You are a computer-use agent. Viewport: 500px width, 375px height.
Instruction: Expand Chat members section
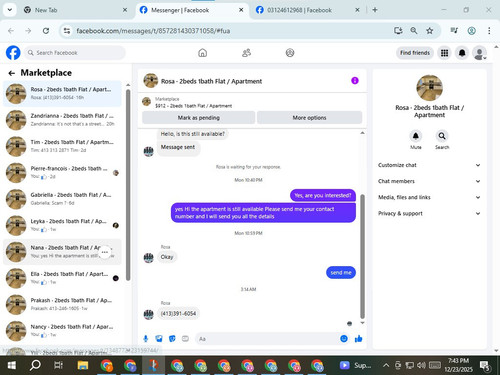click(x=429, y=181)
